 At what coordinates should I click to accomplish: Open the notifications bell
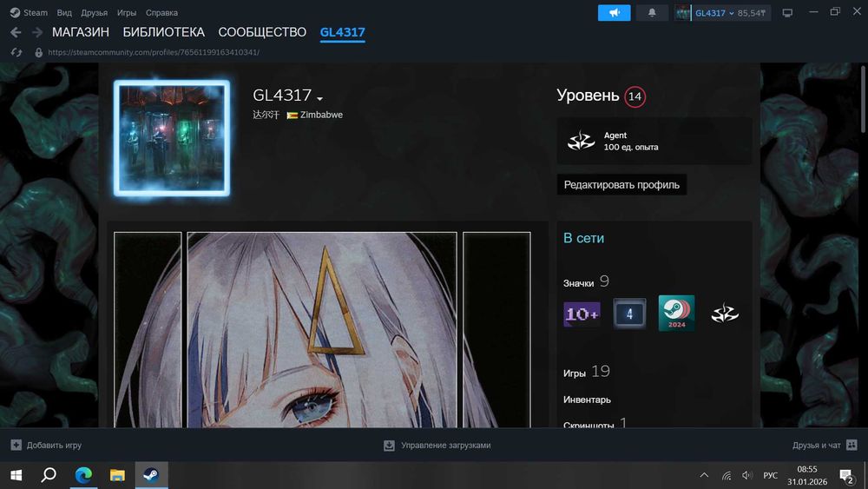[x=652, y=13]
